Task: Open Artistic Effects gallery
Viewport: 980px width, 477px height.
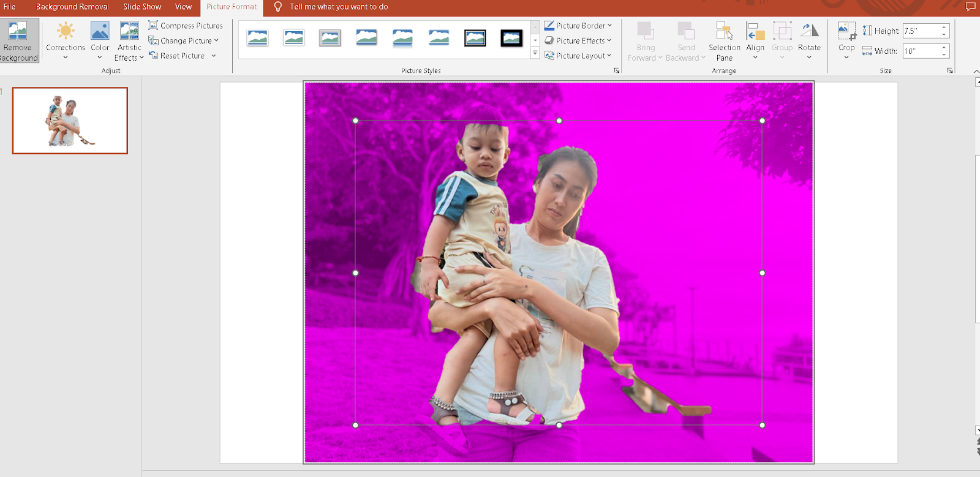Action: pos(129,40)
